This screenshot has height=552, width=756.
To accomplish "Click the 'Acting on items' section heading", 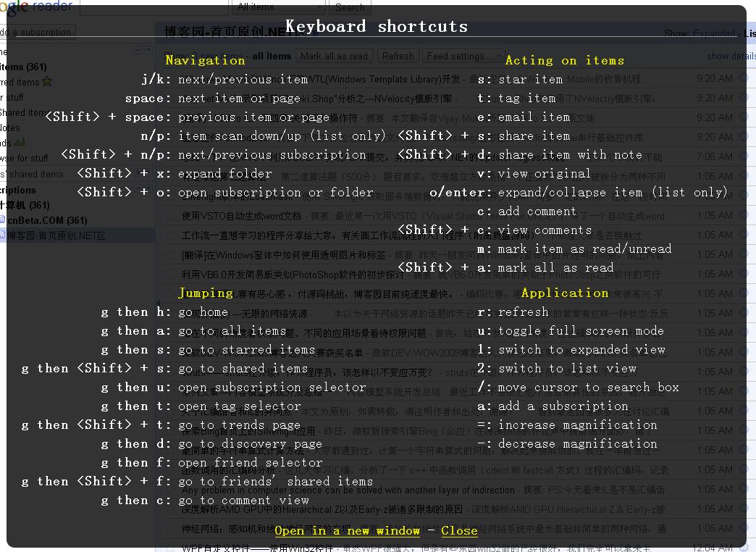I will (565, 60).
